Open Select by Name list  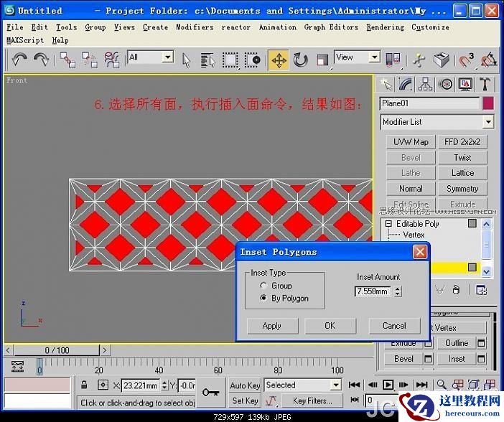(x=207, y=60)
